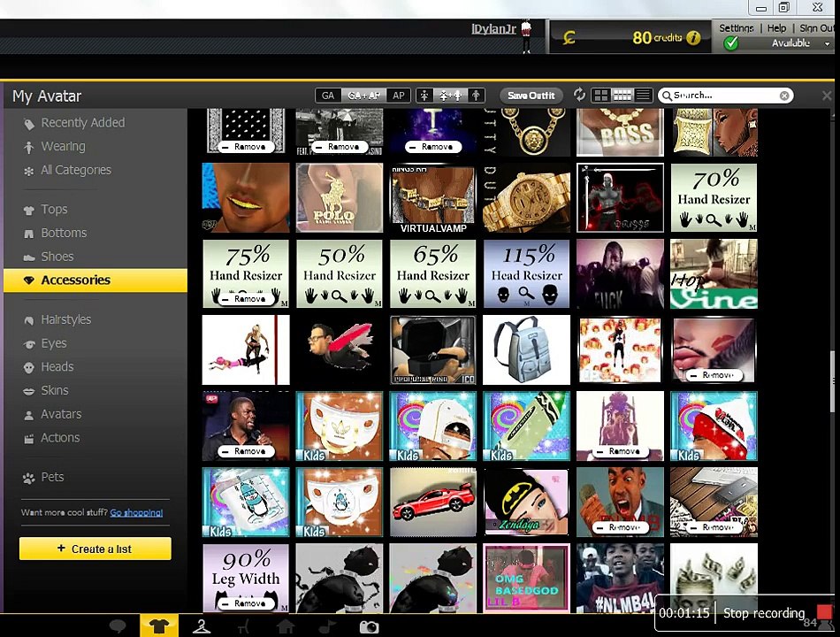This screenshot has height=637, width=840.
Task: Select the 115% Head Resizer thumbnail
Action: click(x=526, y=273)
